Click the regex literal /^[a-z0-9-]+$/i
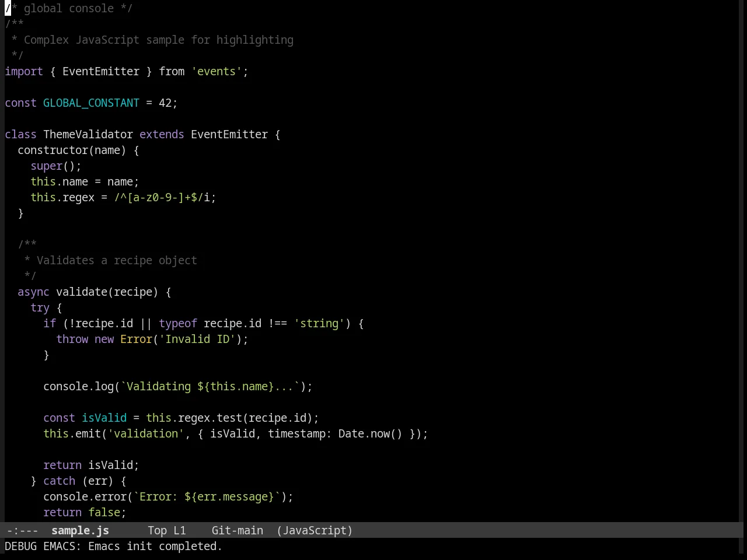Screen dimensions: 747x560 [x=162, y=197]
